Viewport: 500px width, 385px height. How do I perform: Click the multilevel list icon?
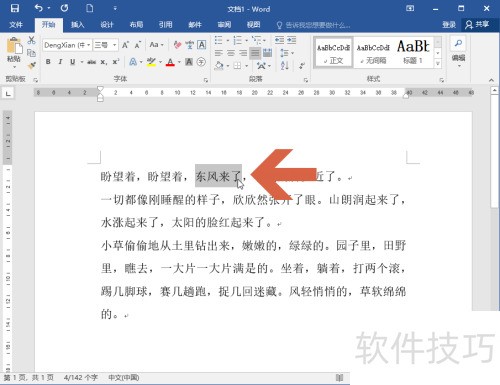click(257, 40)
